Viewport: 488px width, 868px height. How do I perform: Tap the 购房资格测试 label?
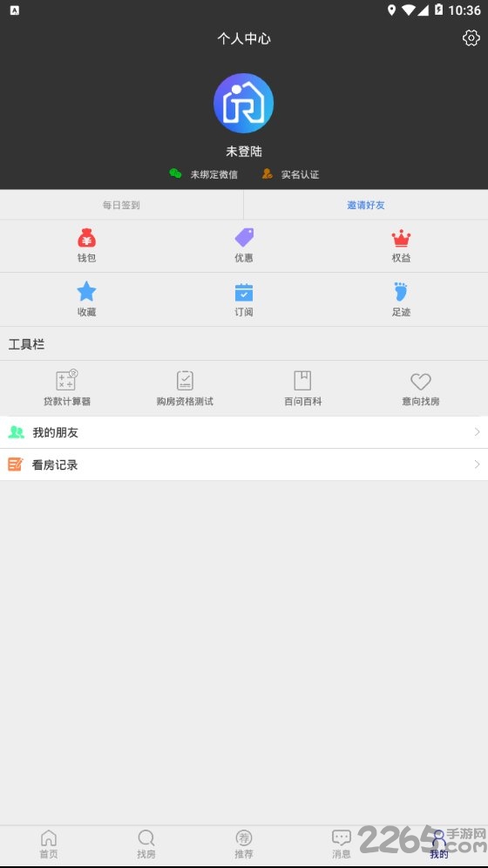[x=185, y=402]
